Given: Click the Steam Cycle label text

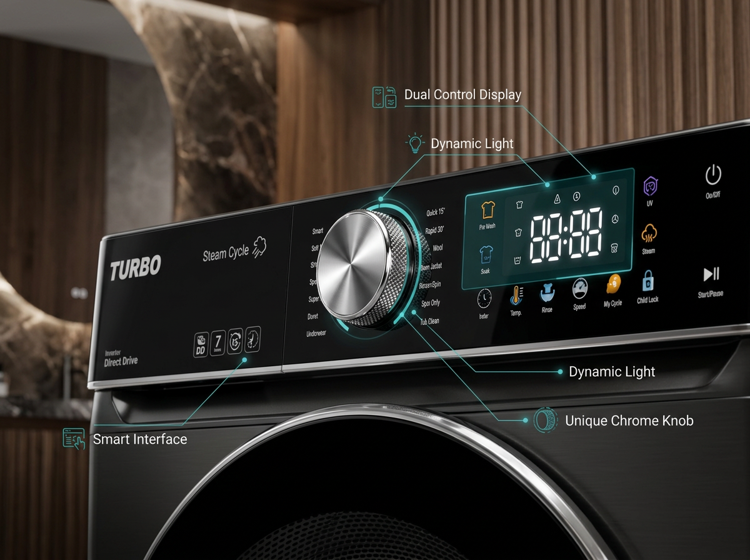Looking at the screenshot, I should click(226, 254).
